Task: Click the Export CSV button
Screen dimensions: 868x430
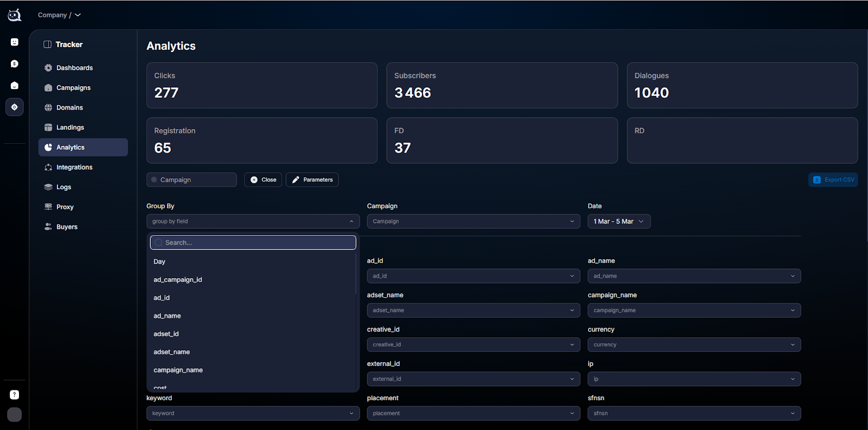Action: click(x=833, y=179)
